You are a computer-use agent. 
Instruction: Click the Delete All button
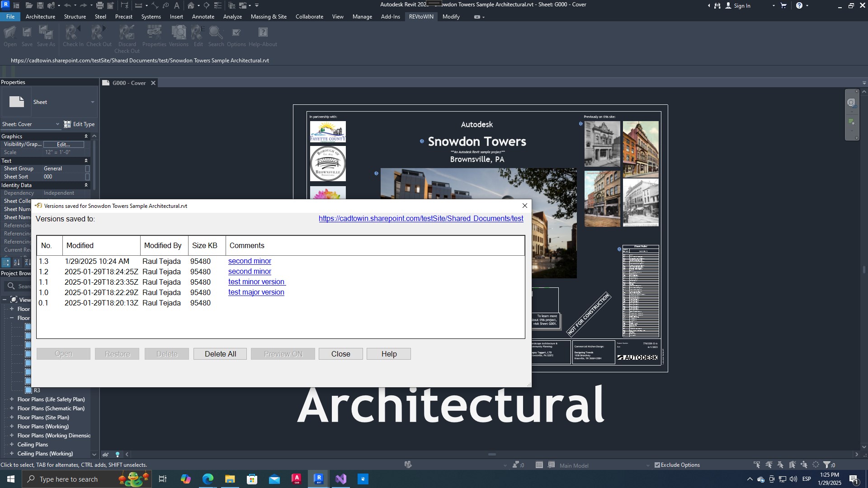220,354
